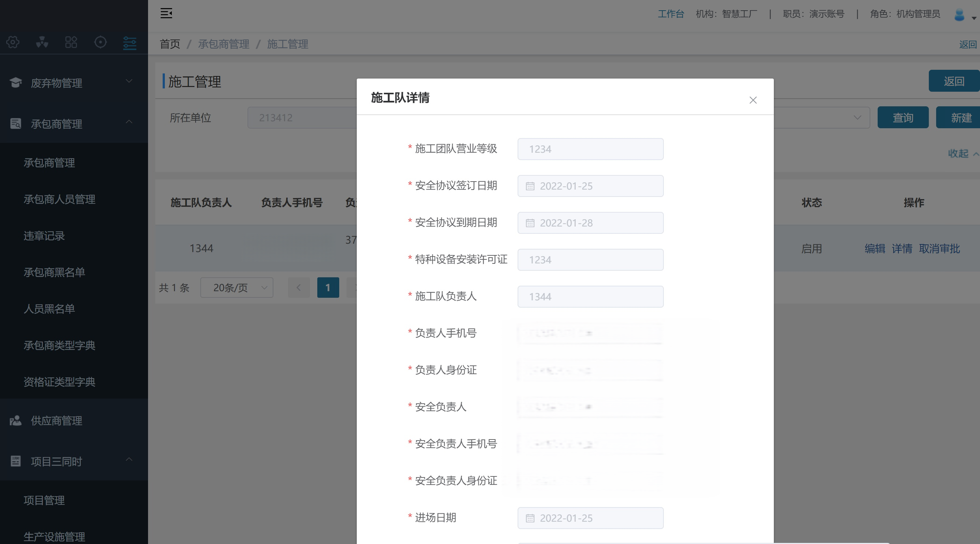Click the four-squares grid icon in sidebar
The image size is (980, 544).
pyautogui.click(x=71, y=42)
